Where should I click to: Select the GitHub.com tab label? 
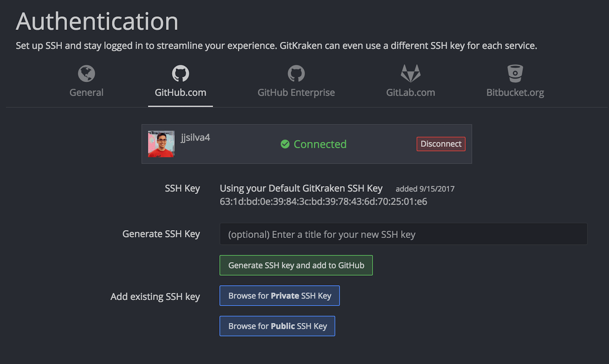[x=180, y=92]
